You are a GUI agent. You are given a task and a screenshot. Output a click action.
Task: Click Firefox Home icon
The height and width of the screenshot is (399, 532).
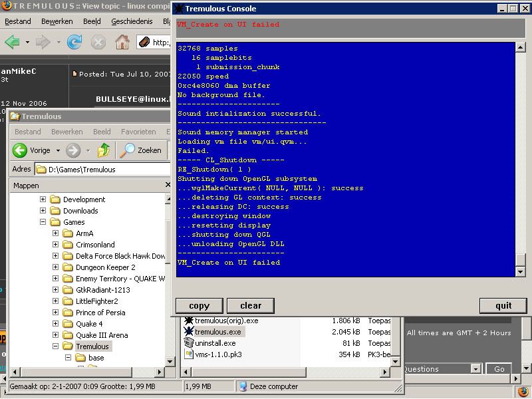[122, 42]
